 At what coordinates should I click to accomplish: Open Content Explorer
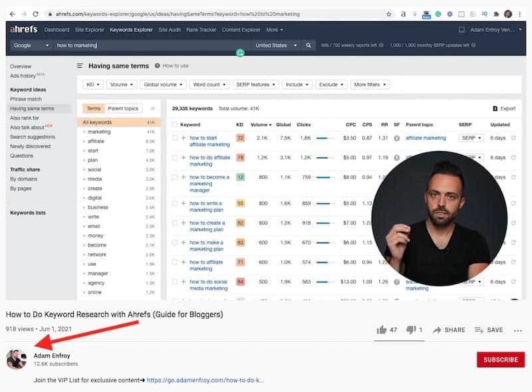tap(241, 30)
